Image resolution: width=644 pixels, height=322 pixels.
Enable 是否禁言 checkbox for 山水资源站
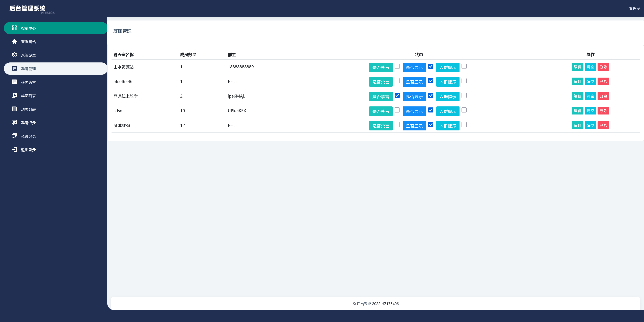pyautogui.click(x=397, y=66)
